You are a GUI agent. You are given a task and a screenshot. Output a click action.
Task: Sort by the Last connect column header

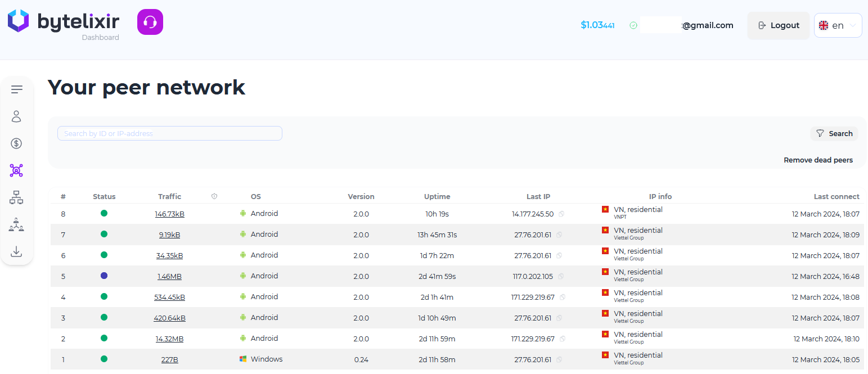[836, 197]
